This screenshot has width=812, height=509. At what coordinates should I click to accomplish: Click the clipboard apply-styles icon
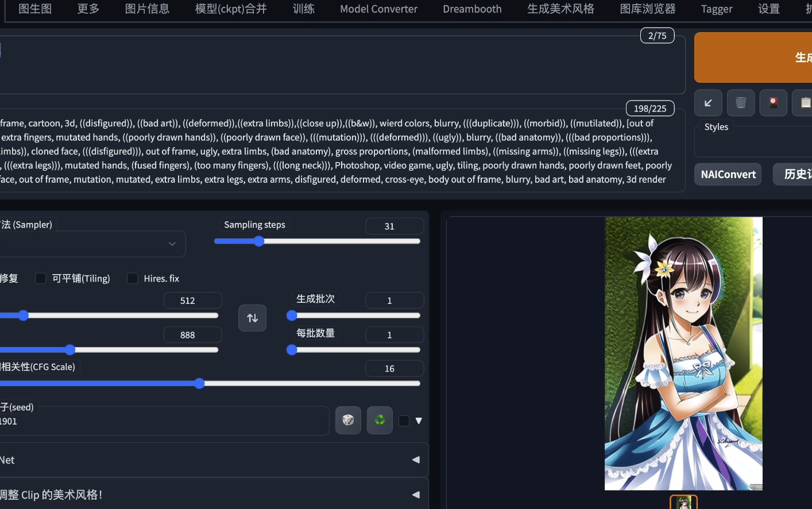point(803,103)
